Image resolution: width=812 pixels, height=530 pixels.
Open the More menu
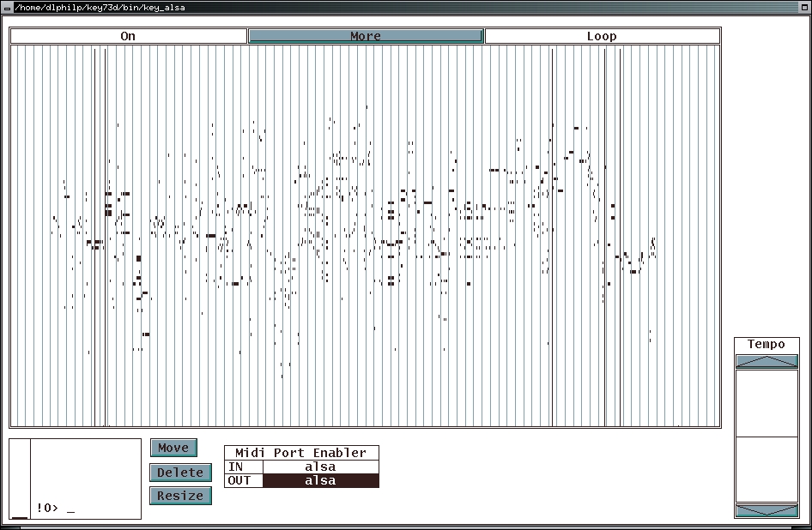pos(366,36)
